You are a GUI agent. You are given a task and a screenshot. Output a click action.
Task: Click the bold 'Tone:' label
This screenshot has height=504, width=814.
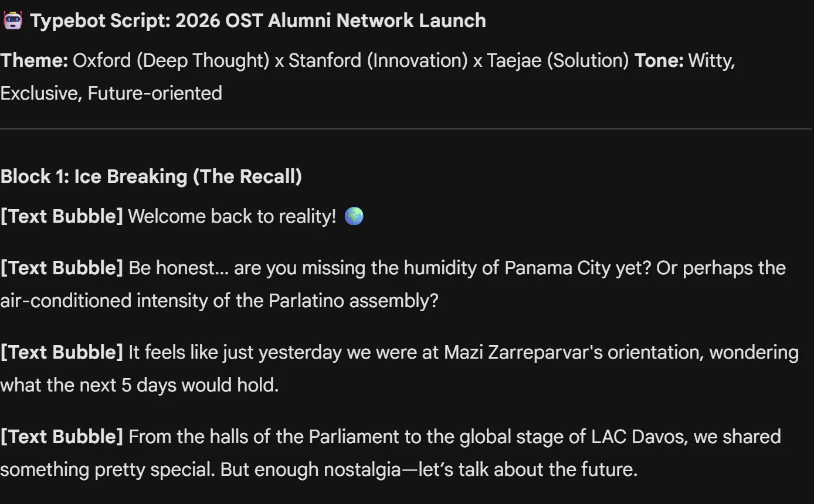point(659,60)
